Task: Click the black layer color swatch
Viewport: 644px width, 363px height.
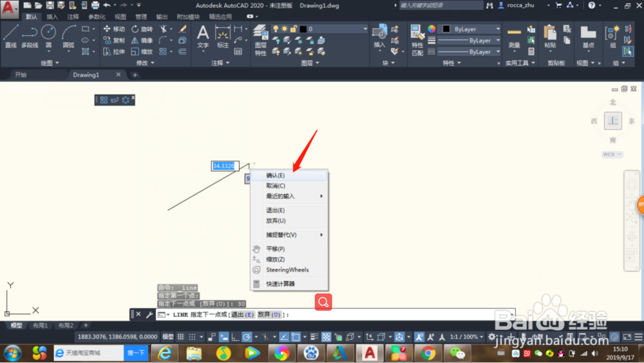Action: (303, 29)
